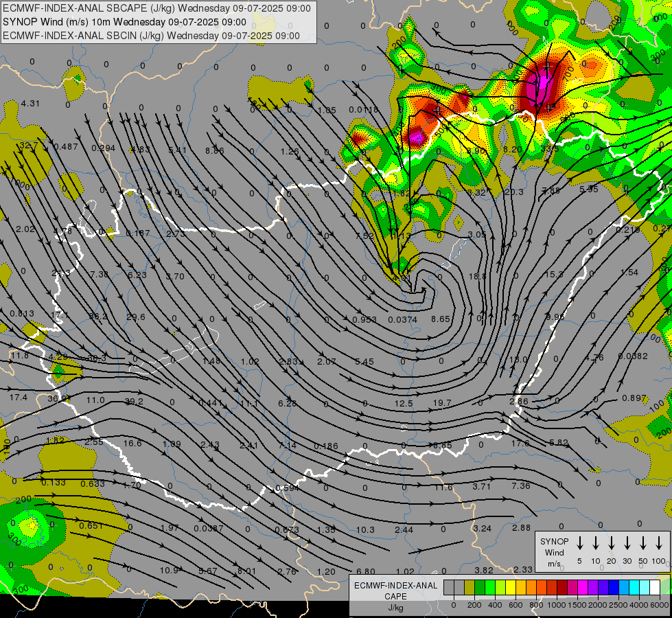
Task: Click the 6000 tick label in the CAPE legend
Action: 660,605
